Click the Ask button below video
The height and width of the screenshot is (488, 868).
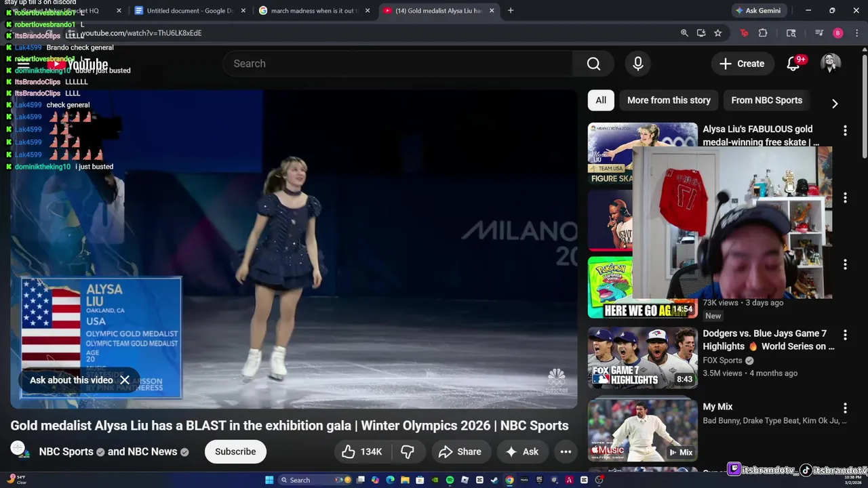tap(522, 451)
